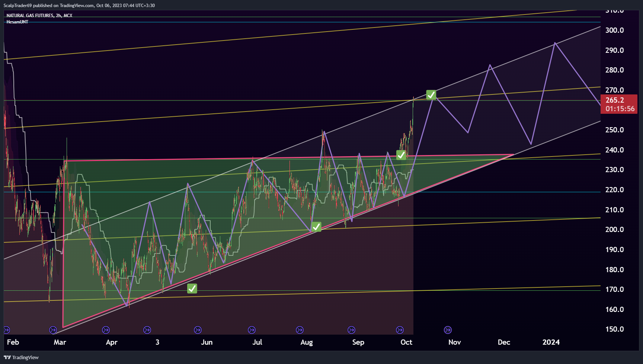Open the event marker beside the Oct label
The image size is (643, 364).
coord(400,330)
